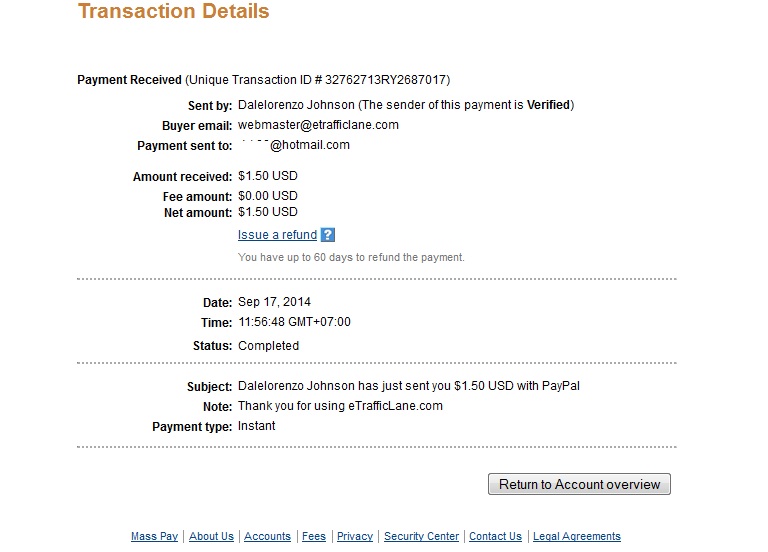The image size is (768, 552).
Task: Open the Privacy policy link
Action: click(355, 536)
